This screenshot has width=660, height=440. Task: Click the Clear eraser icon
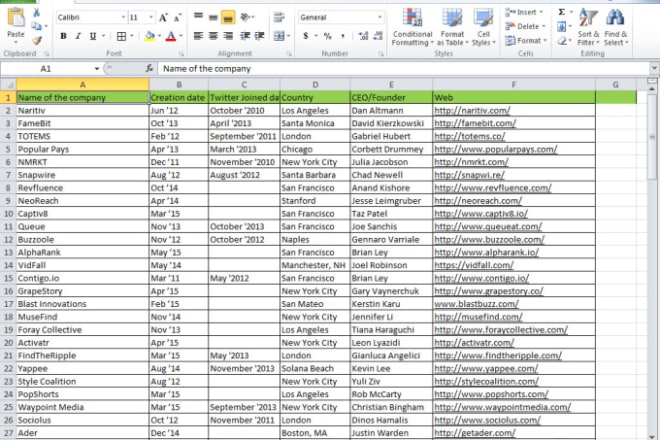(562, 41)
